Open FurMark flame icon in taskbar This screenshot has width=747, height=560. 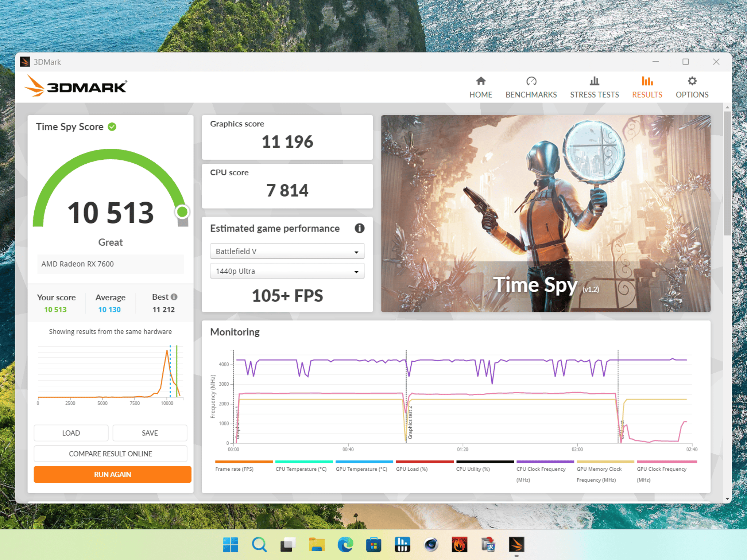click(x=459, y=545)
